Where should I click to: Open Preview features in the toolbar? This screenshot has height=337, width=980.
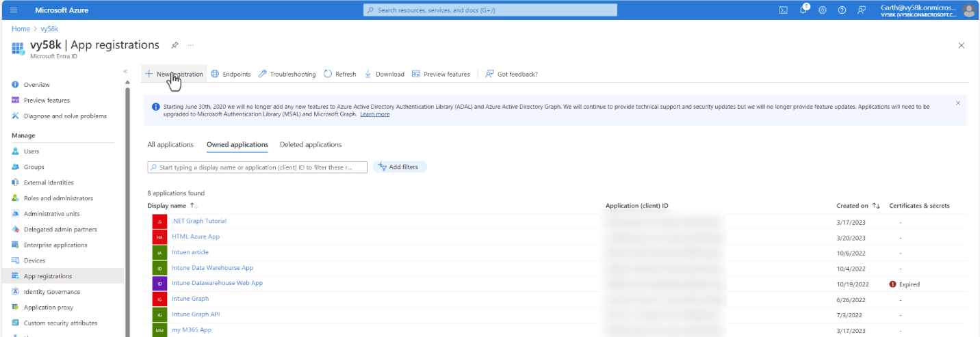pyautogui.click(x=441, y=74)
